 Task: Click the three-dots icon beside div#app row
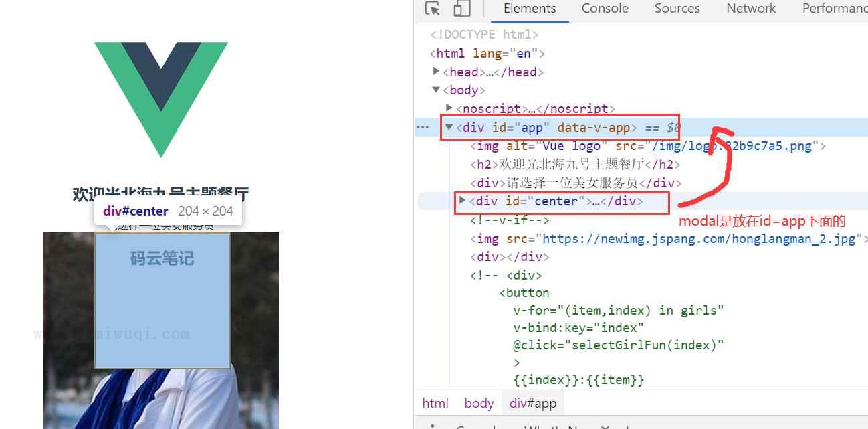coord(423,127)
